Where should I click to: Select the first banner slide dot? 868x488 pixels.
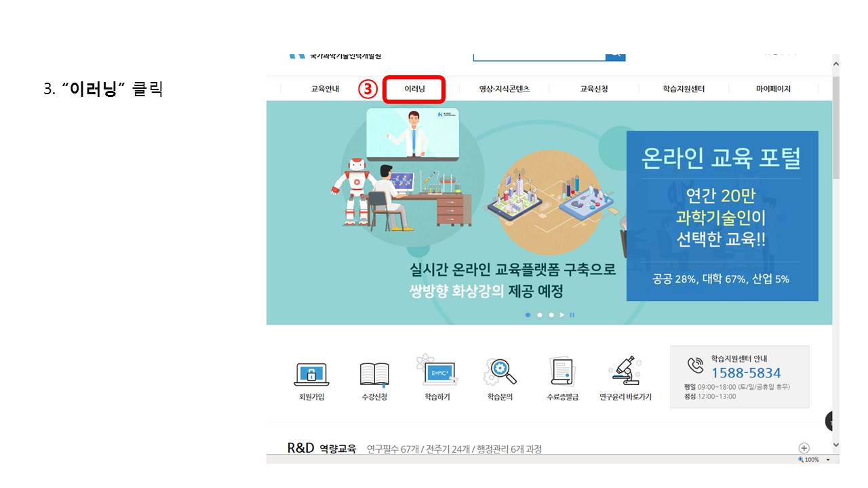(528, 315)
